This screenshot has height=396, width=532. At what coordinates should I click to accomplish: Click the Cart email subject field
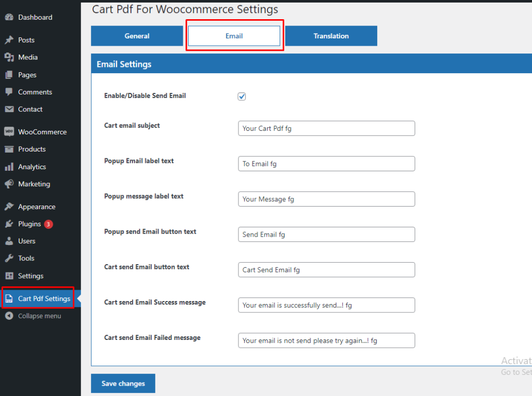[326, 129]
